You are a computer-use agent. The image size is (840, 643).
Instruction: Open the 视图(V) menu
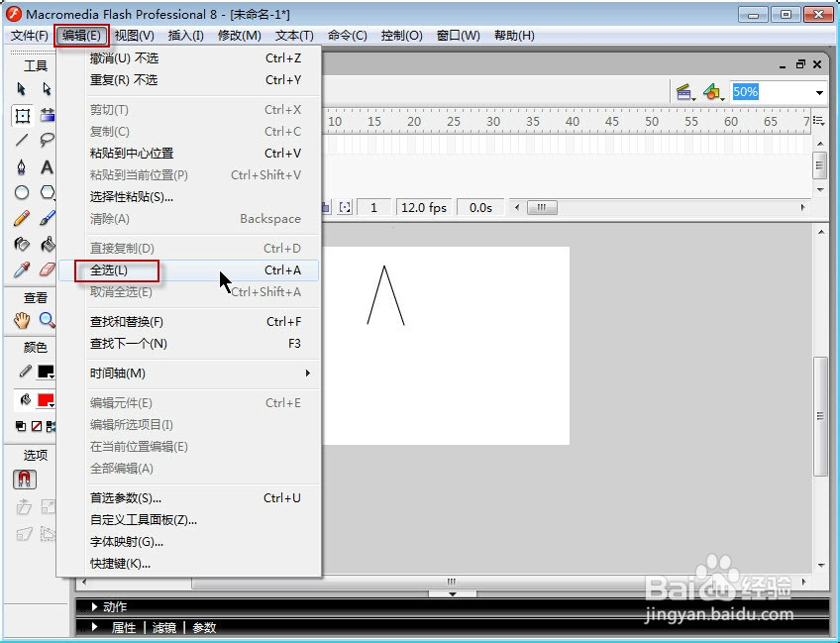click(x=135, y=36)
